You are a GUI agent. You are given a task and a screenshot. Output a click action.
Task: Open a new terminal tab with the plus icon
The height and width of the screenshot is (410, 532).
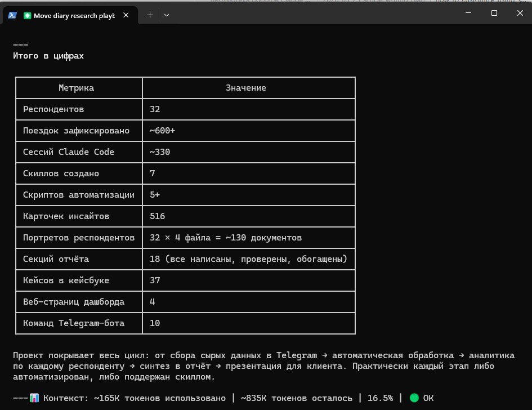(150, 15)
